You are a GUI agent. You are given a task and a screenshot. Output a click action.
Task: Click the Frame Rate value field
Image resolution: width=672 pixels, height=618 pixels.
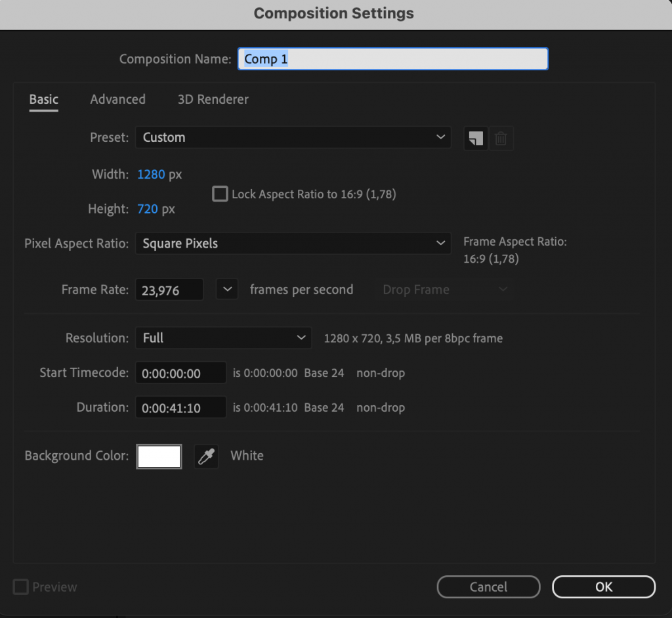point(169,289)
